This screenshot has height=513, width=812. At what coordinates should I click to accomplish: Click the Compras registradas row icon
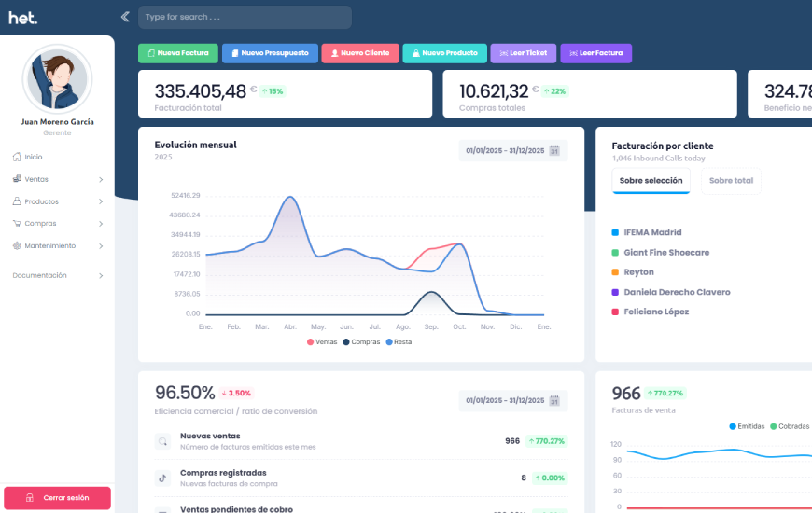coord(162,478)
